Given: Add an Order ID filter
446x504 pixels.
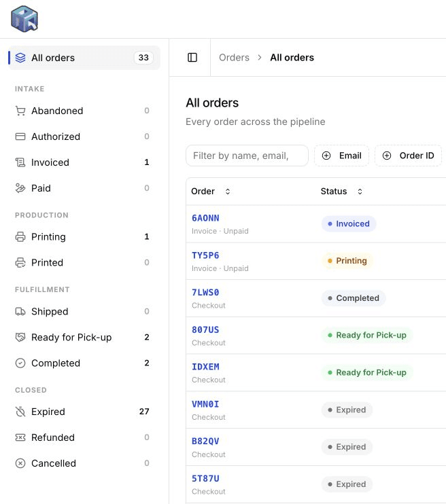Looking at the screenshot, I should pos(408,156).
